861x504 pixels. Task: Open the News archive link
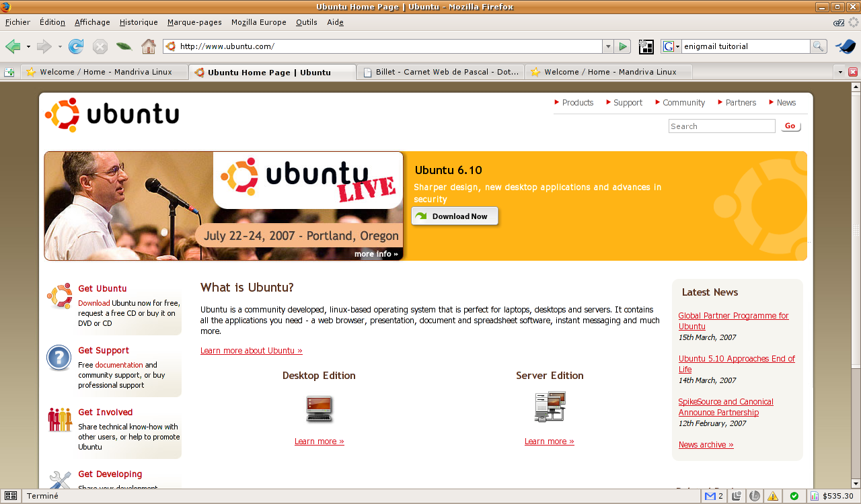pos(706,445)
